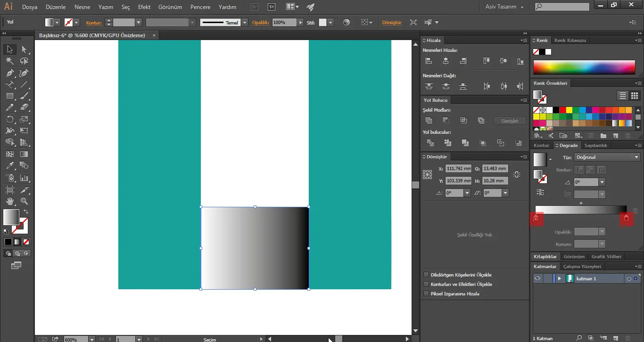Select the Line Segment tool
This screenshot has height=342, width=644.
(25, 85)
